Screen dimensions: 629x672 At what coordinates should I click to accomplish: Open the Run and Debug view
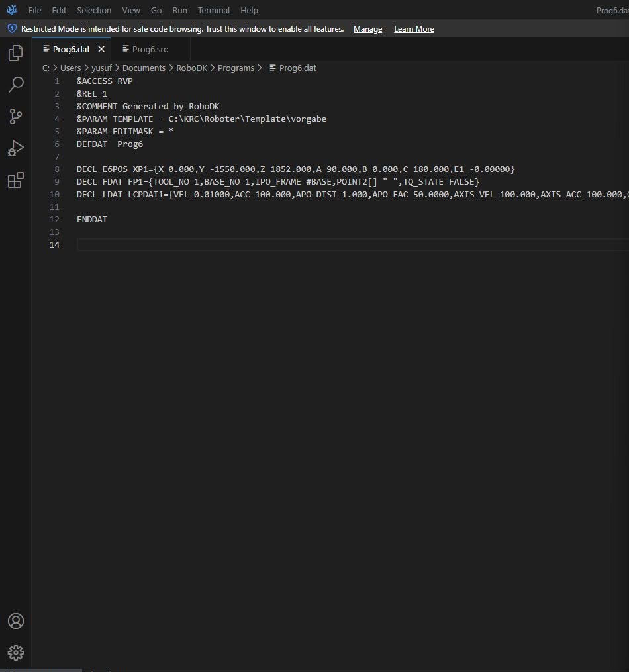tap(15, 148)
